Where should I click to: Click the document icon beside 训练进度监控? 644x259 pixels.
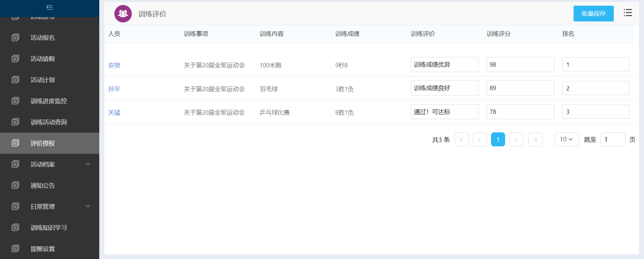tap(16, 101)
